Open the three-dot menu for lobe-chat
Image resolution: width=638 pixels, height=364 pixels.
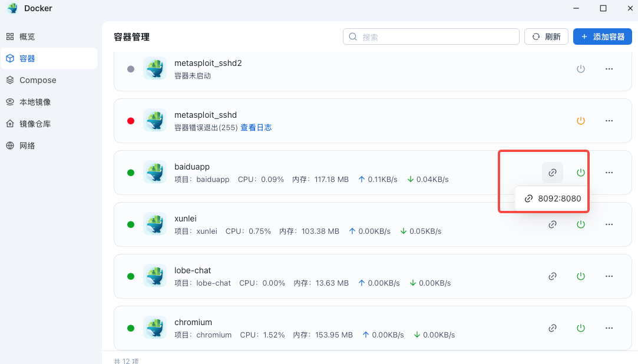609,276
